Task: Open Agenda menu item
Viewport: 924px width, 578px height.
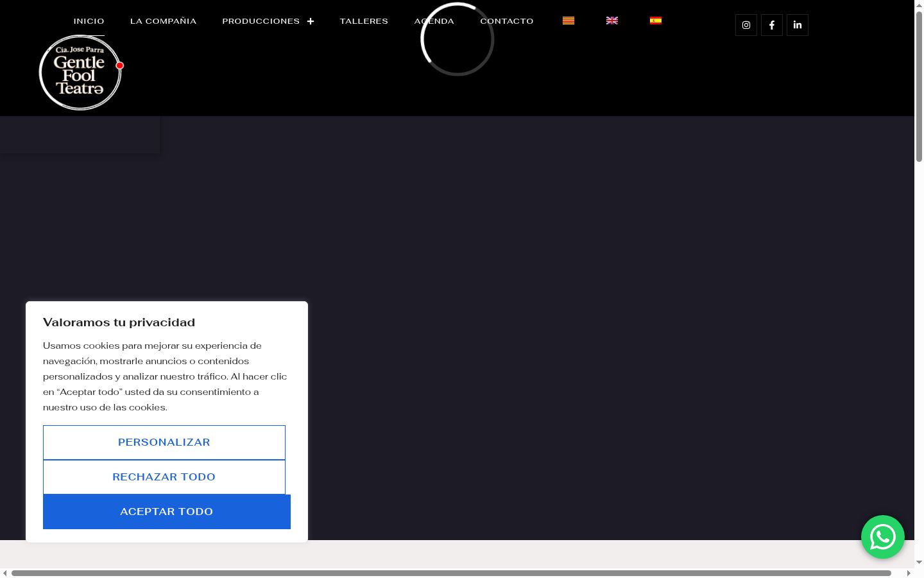Action: (434, 21)
